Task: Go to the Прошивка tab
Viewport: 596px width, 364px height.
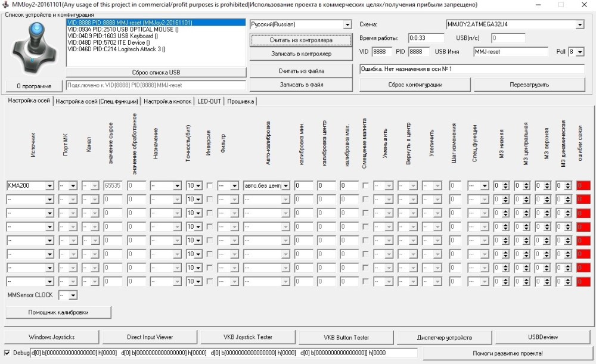Action: [x=240, y=101]
